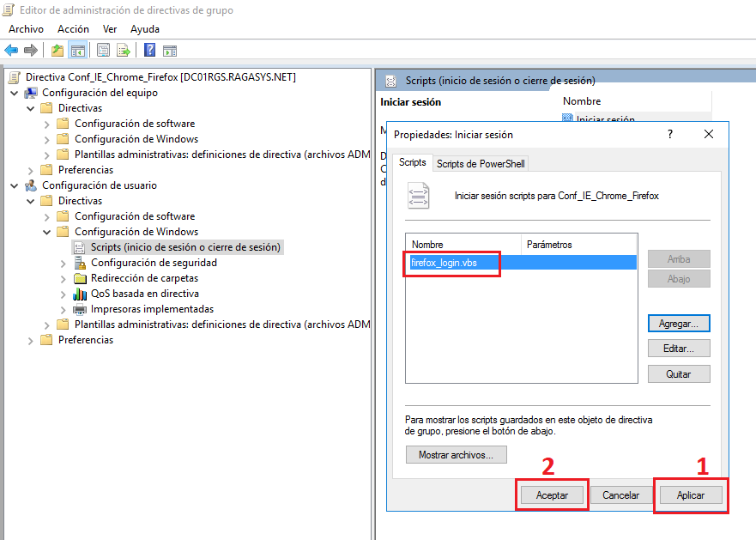
Task: Toggle the console tree pane icon
Action: click(x=77, y=50)
